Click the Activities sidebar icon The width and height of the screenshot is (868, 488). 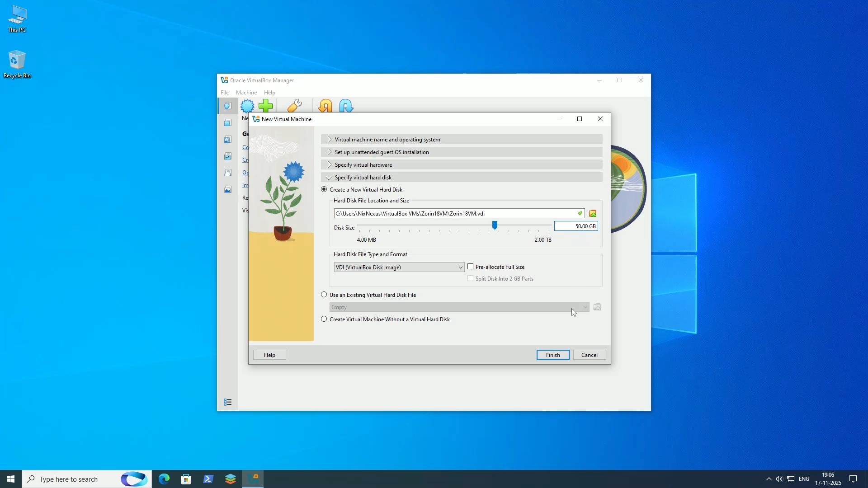pos(228,189)
